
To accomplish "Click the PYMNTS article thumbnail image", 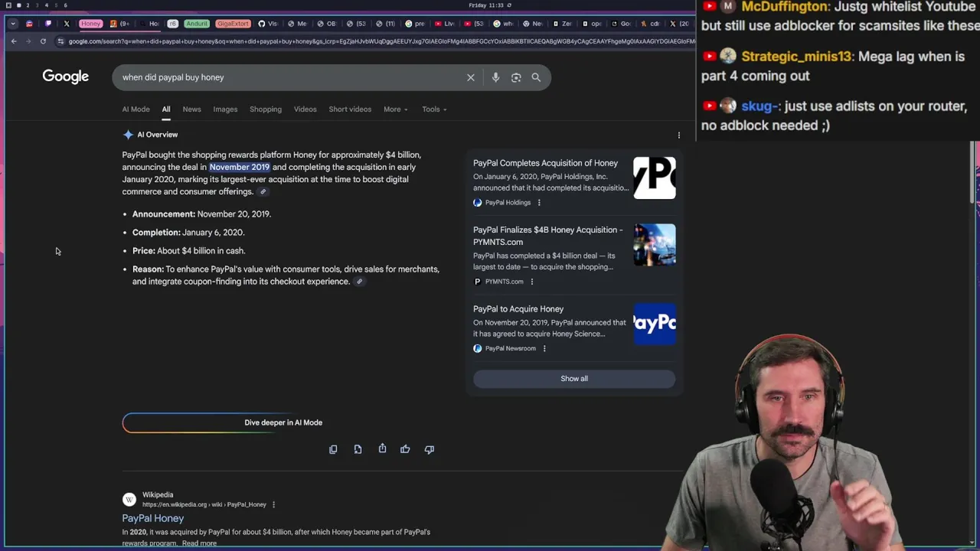I will click(655, 245).
